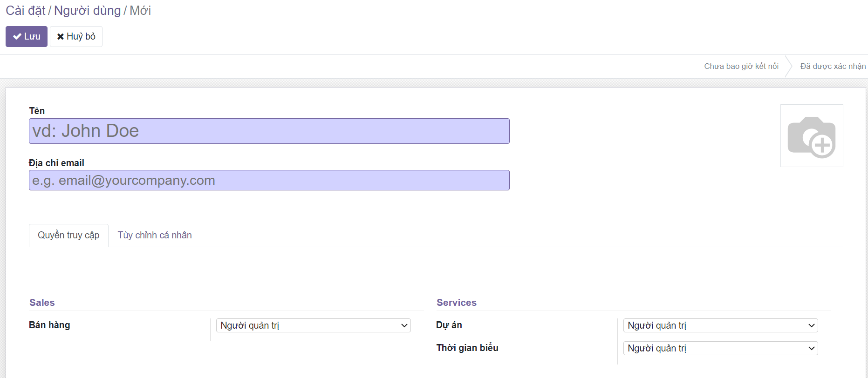
Task: Click the Tên field label
Action: (37, 111)
